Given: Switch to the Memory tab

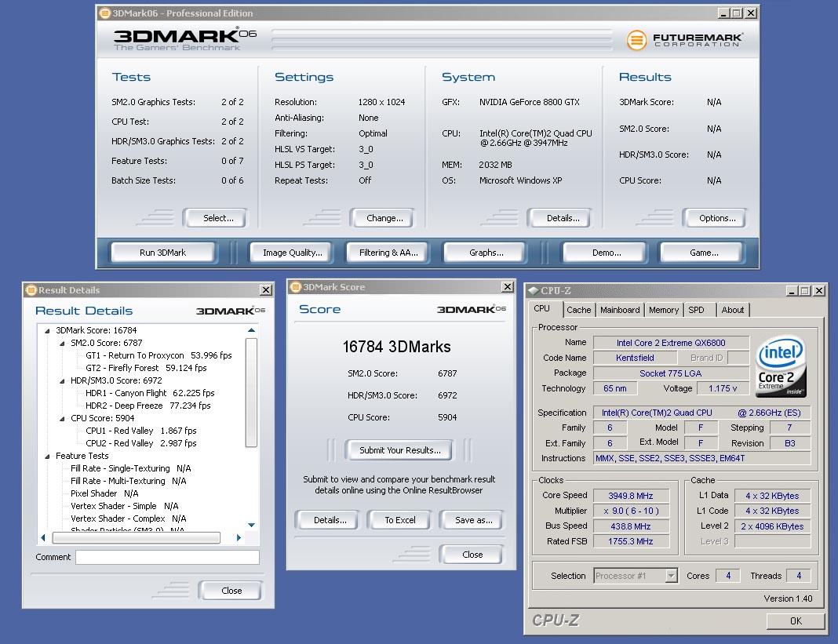Looking at the screenshot, I should coord(663,310).
